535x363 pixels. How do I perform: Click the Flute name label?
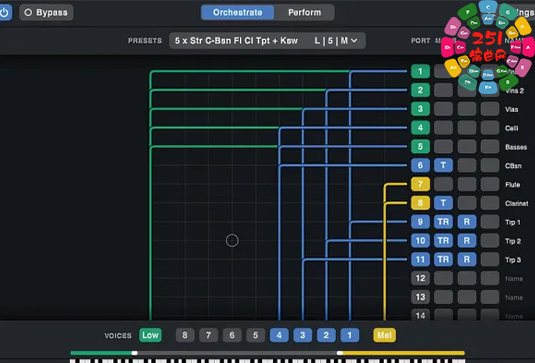(512, 185)
